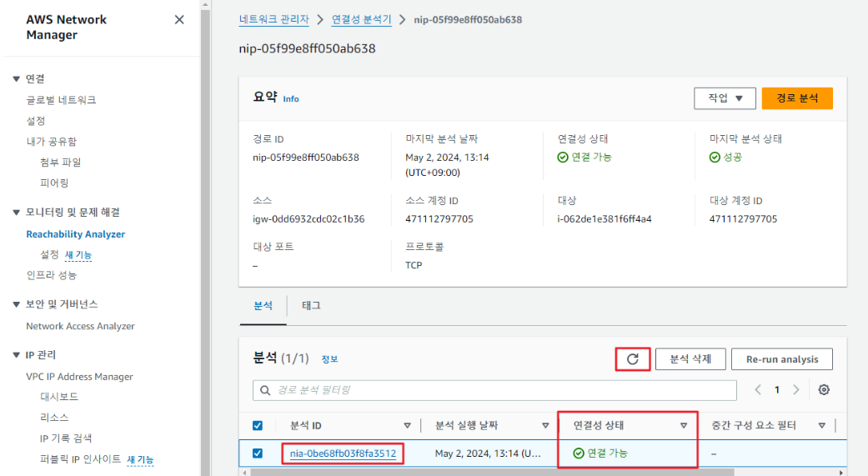
Task: Open 설정 under Reachability Analyzer
Action: pyautogui.click(x=49, y=254)
